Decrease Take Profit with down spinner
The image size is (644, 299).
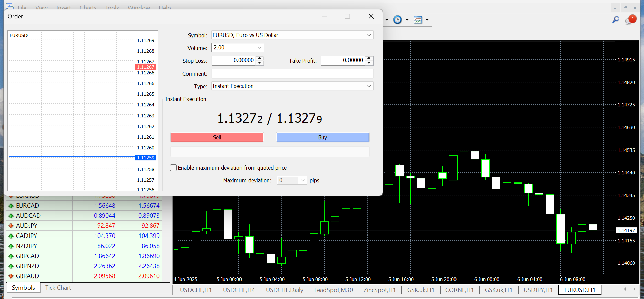click(x=369, y=63)
